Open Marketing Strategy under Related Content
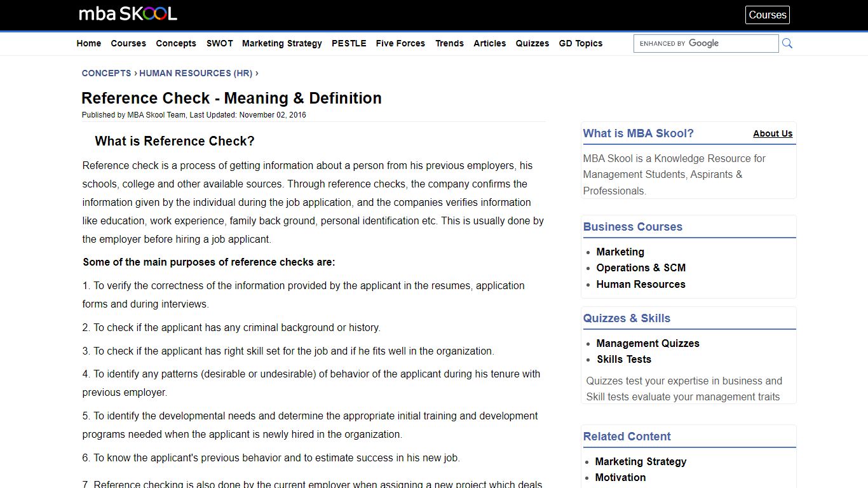Screen dimensions: 868x488 641,461
